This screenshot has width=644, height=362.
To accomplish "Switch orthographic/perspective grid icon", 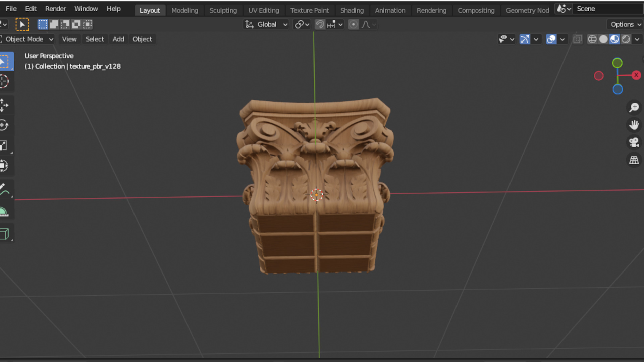I will click(634, 160).
